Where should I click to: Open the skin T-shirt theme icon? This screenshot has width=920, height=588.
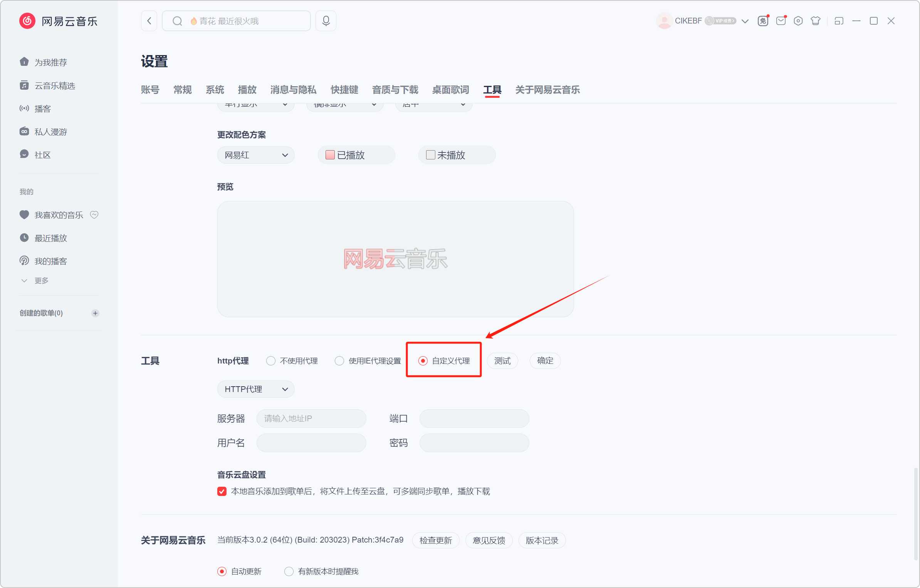[x=816, y=21]
